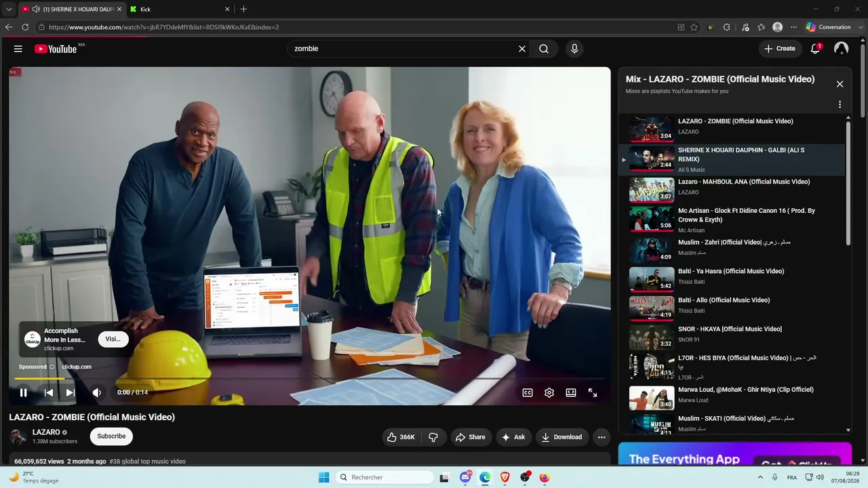Show hidden system tray icons
Image resolution: width=868 pixels, height=488 pixels.
760,477
